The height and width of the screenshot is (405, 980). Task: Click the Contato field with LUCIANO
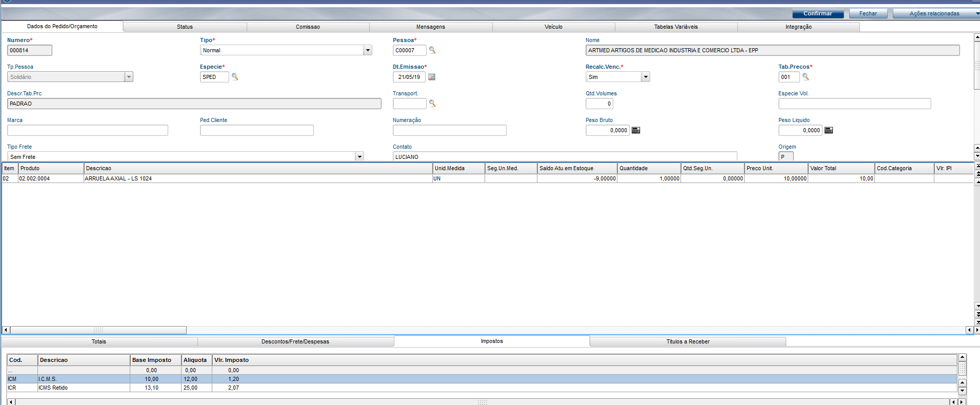[x=565, y=156]
